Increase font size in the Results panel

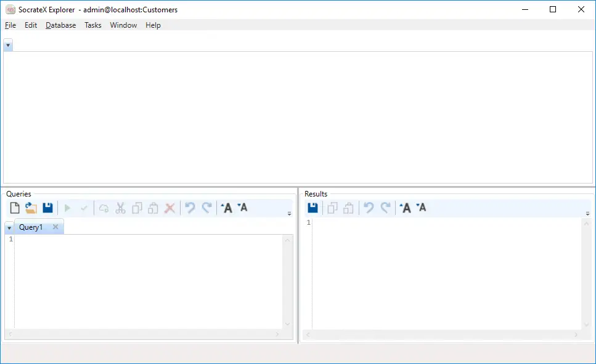click(405, 208)
